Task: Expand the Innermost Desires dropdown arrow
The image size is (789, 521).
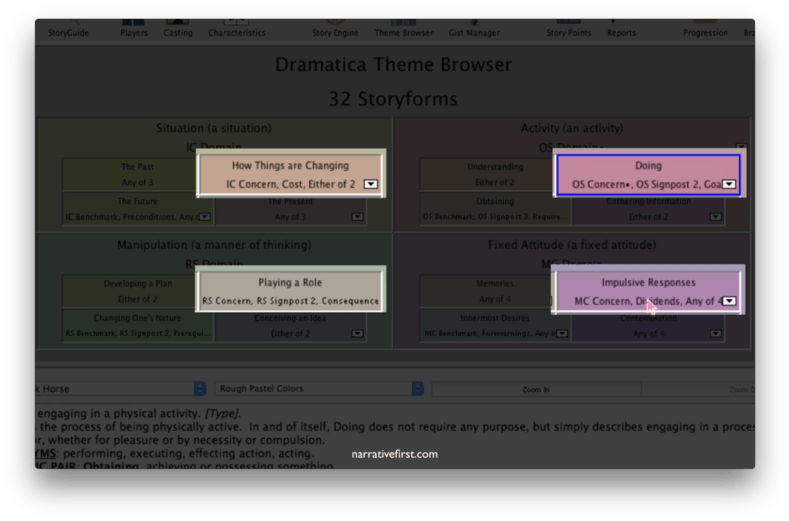Action: pyautogui.click(x=563, y=333)
